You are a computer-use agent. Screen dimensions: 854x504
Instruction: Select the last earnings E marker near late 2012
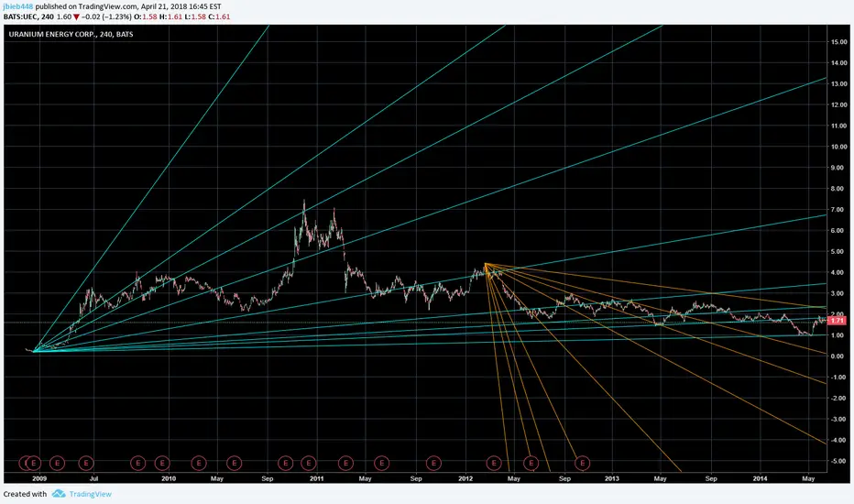582,463
